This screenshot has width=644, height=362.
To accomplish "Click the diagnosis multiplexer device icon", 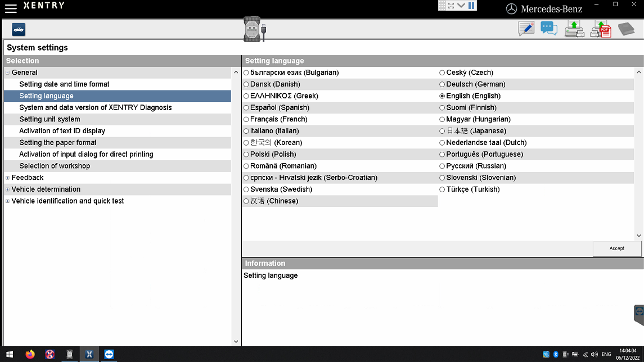I will (x=254, y=29).
